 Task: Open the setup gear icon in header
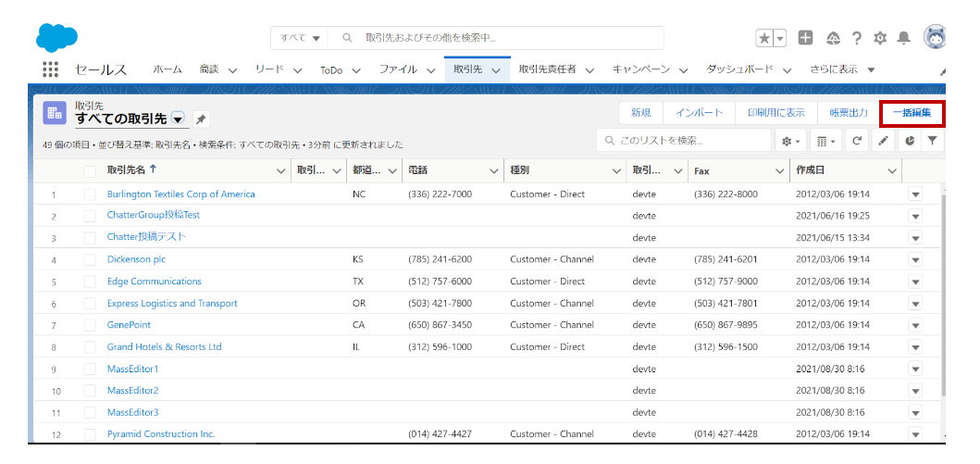880,38
